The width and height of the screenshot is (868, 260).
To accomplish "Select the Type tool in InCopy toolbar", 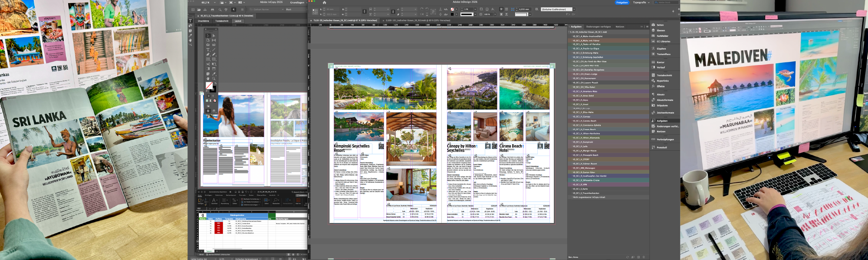I will click(190, 20).
